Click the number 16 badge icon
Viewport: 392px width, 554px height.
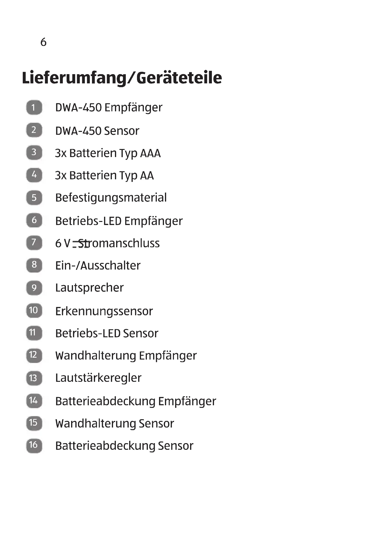pyautogui.click(x=34, y=446)
